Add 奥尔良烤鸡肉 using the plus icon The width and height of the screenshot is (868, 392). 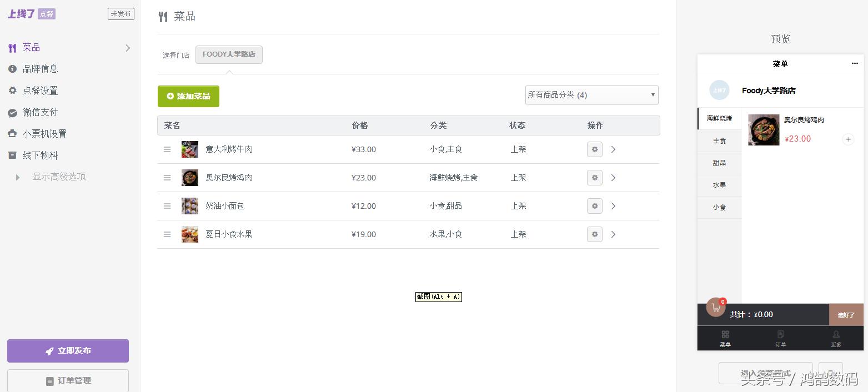click(848, 139)
